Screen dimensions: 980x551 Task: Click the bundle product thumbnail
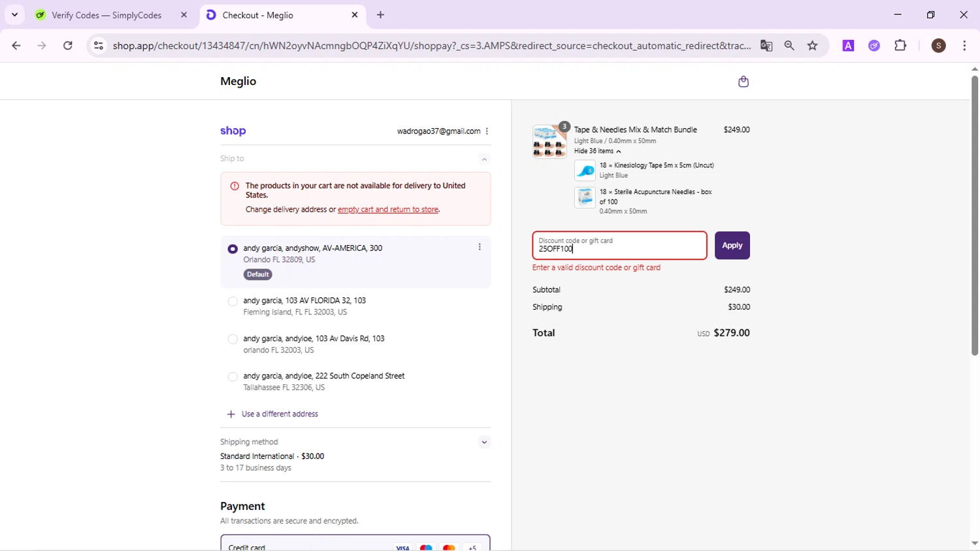549,141
